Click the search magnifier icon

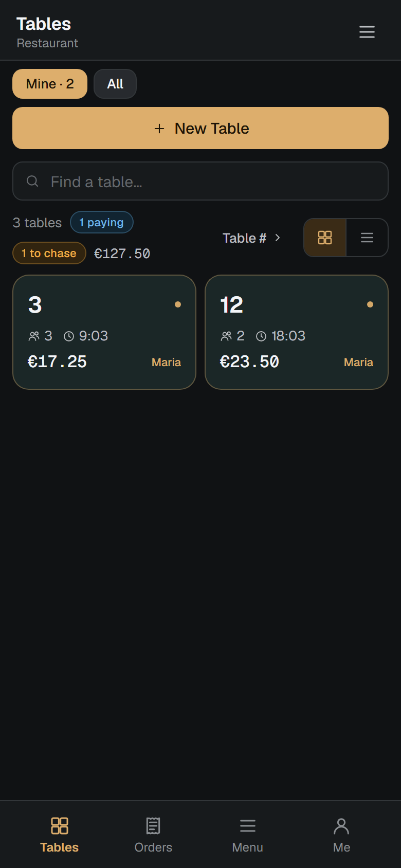[x=32, y=181]
